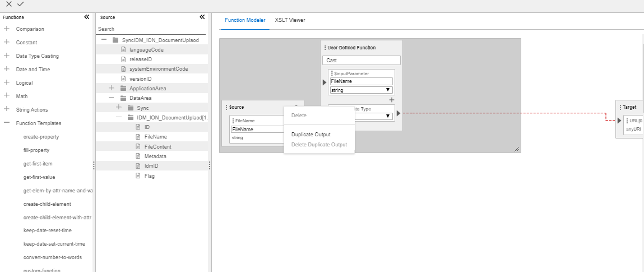Click the languageCode document icon
The image size is (644, 272).
[x=123, y=49]
